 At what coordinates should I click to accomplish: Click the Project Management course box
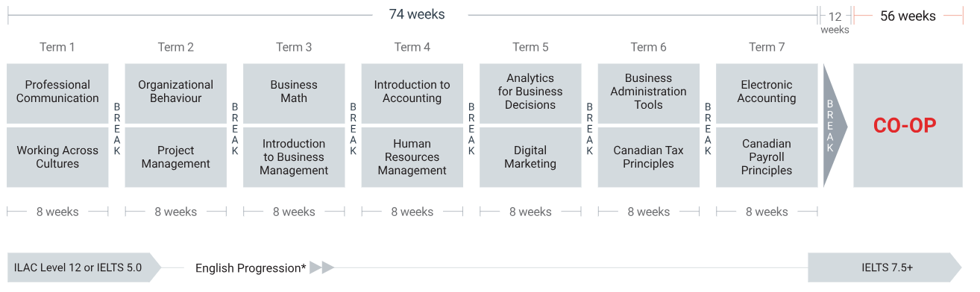175,157
